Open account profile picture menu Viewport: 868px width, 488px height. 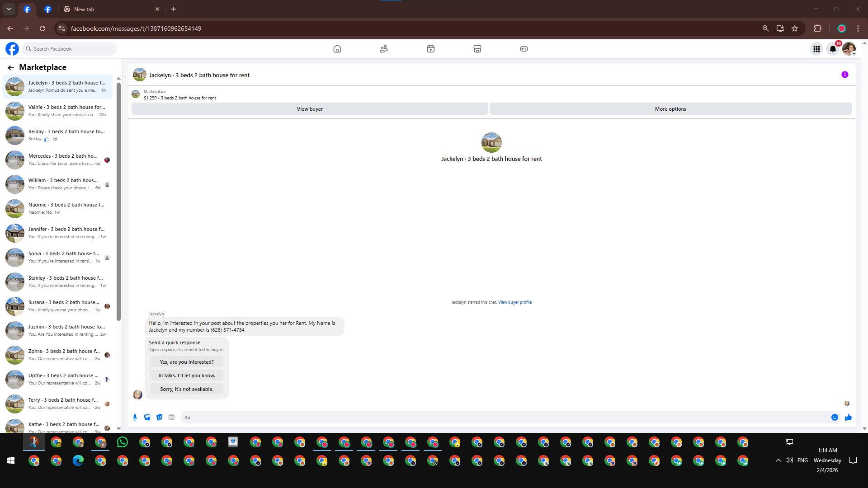click(849, 49)
